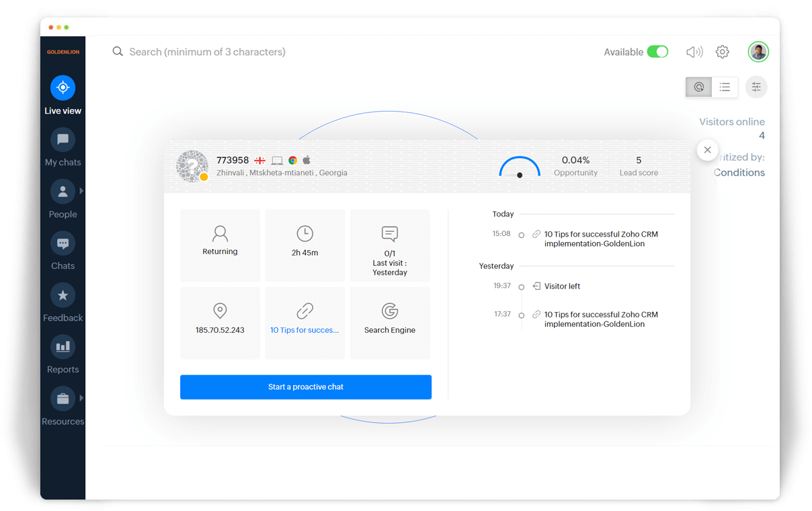Switch to the ring view mode
Viewport: 812px width, 511px height.
click(x=698, y=87)
